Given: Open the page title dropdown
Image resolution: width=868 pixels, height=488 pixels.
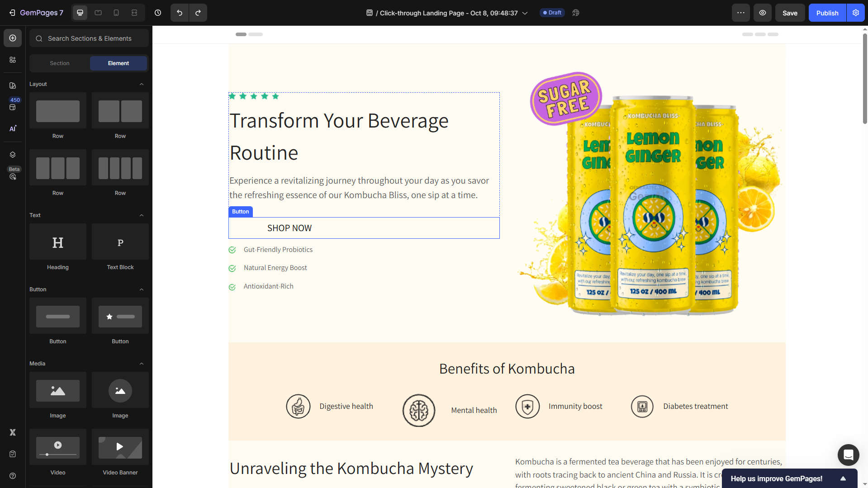Looking at the screenshot, I should click(525, 13).
